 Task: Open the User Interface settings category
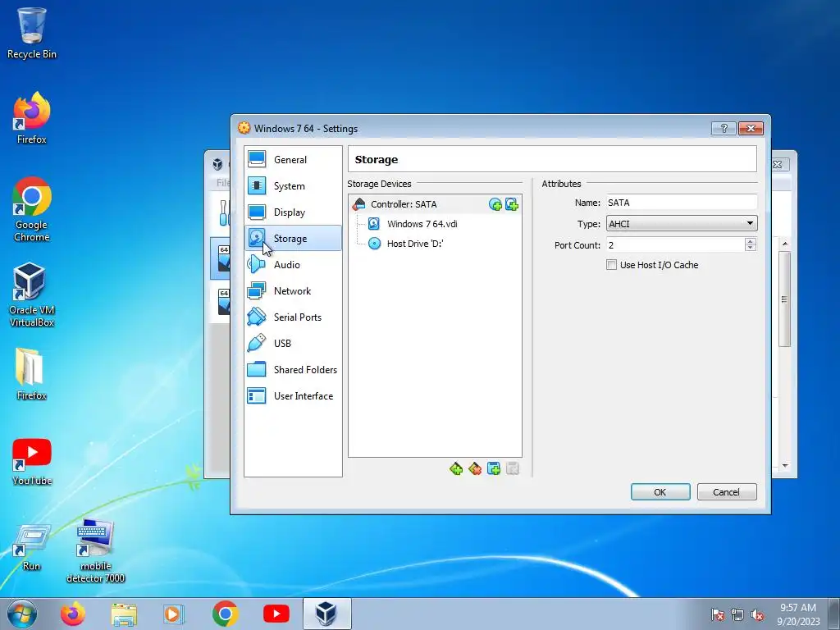click(293, 396)
